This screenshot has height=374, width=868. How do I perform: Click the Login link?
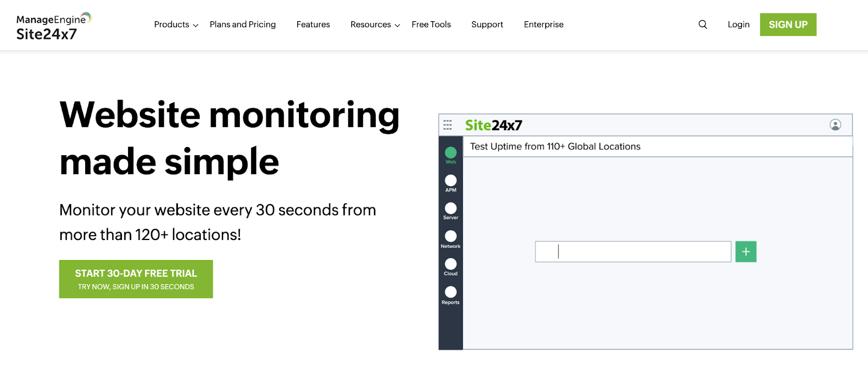[738, 24]
